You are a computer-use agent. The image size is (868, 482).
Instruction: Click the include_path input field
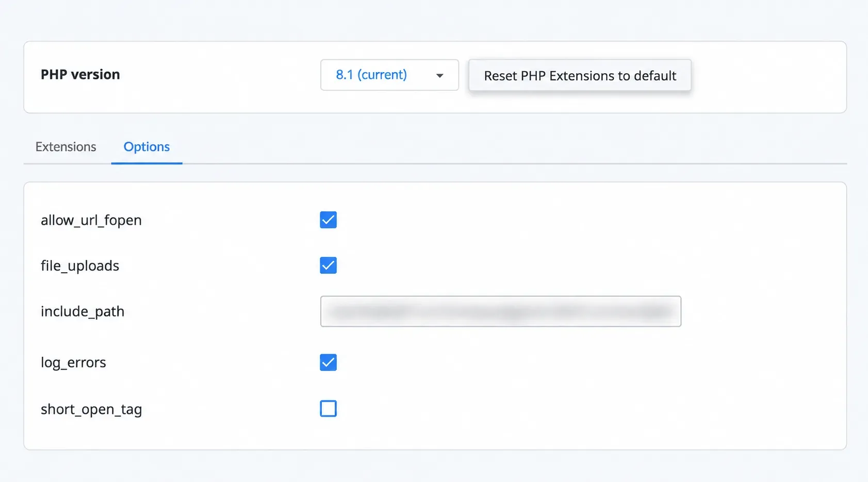coord(501,311)
